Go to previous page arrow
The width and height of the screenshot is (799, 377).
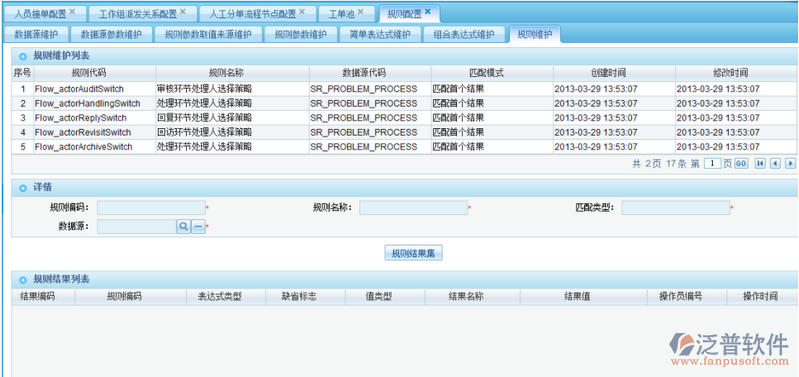(x=775, y=164)
